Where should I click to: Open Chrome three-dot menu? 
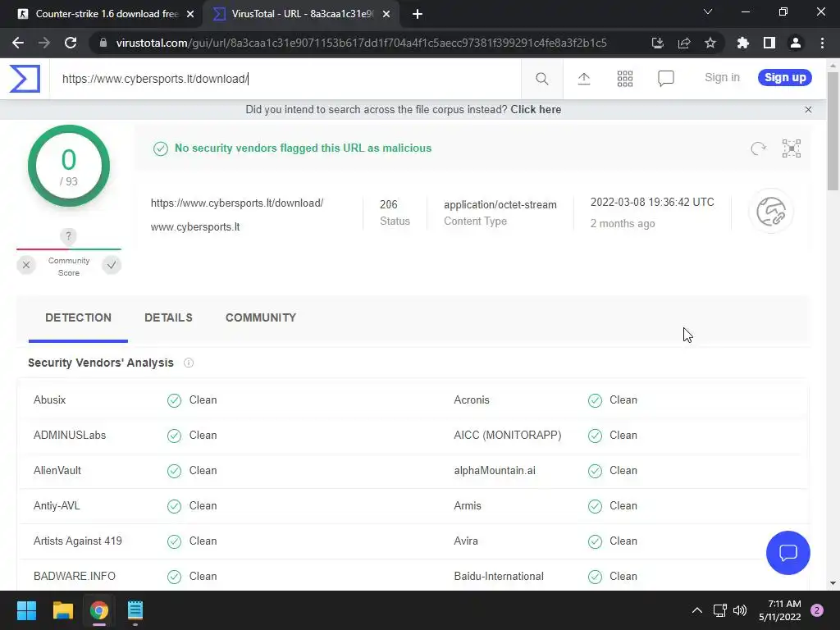pyautogui.click(x=822, y=43)
